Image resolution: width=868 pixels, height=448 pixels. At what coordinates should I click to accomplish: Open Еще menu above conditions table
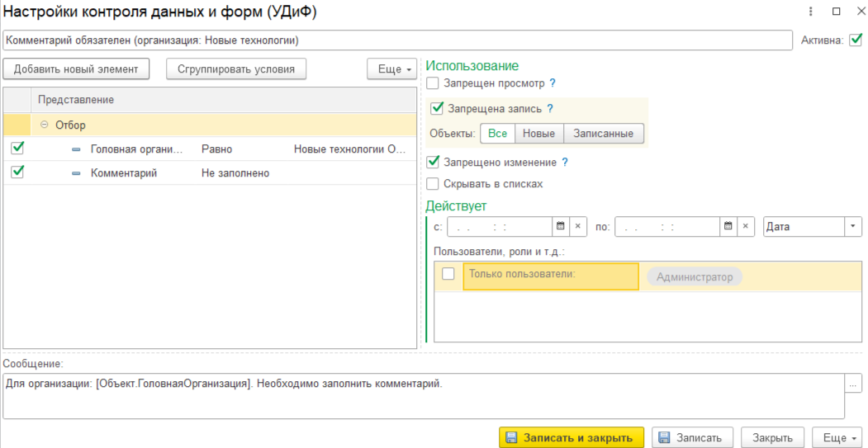391,69
